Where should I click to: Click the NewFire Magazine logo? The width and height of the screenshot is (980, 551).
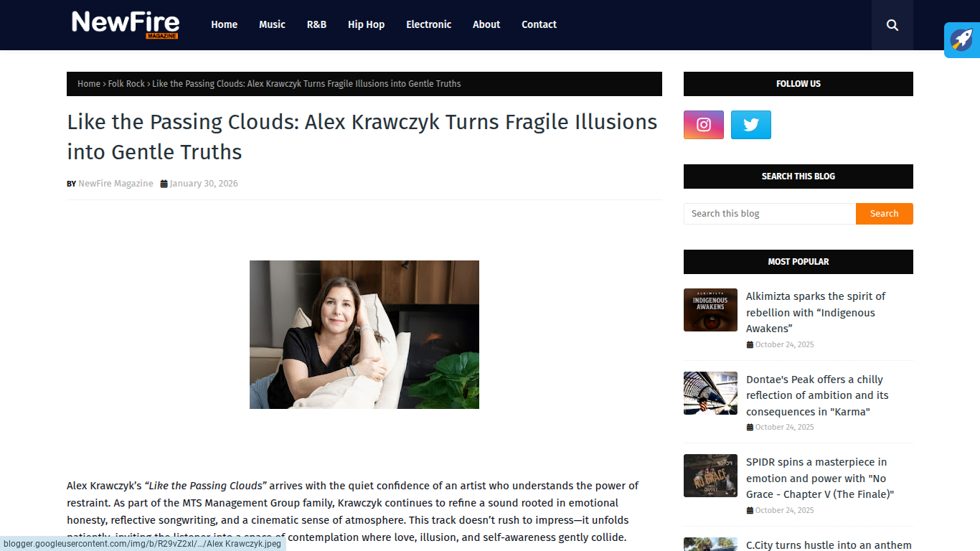coord(126,24)
